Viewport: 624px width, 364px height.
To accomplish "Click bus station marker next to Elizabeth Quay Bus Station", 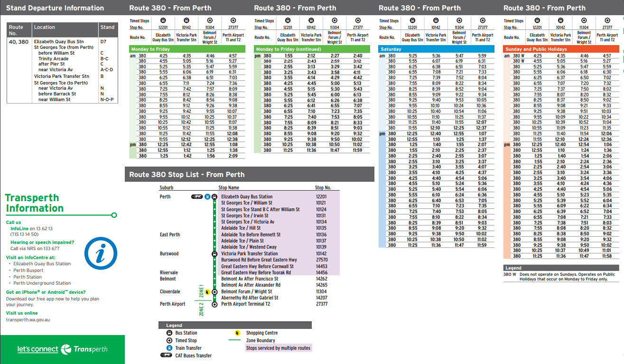I will (214, 196).
